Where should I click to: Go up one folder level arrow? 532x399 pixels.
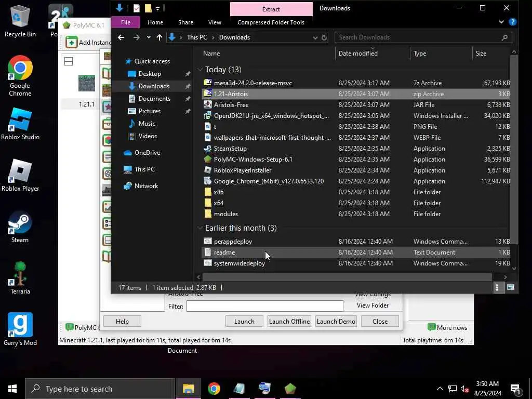pyautogui.click(x=159, y=37)
